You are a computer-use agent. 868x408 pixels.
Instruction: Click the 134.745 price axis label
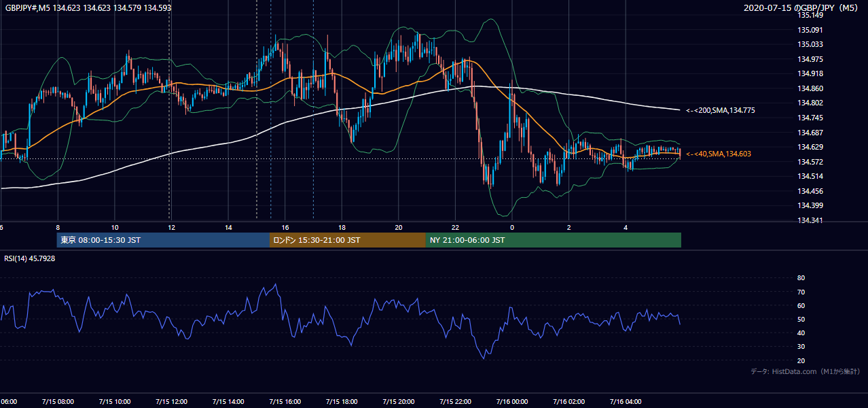tap(810, 118)
